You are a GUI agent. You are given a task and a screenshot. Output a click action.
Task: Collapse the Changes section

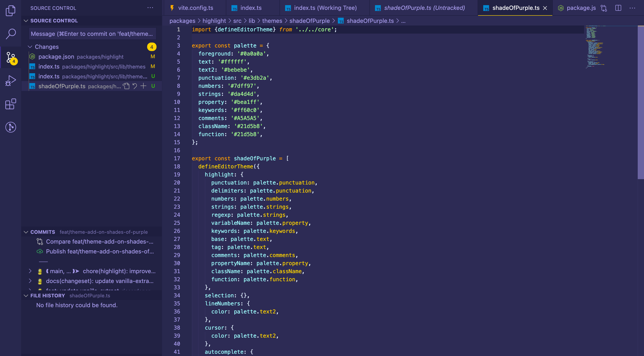coord(30,47)
